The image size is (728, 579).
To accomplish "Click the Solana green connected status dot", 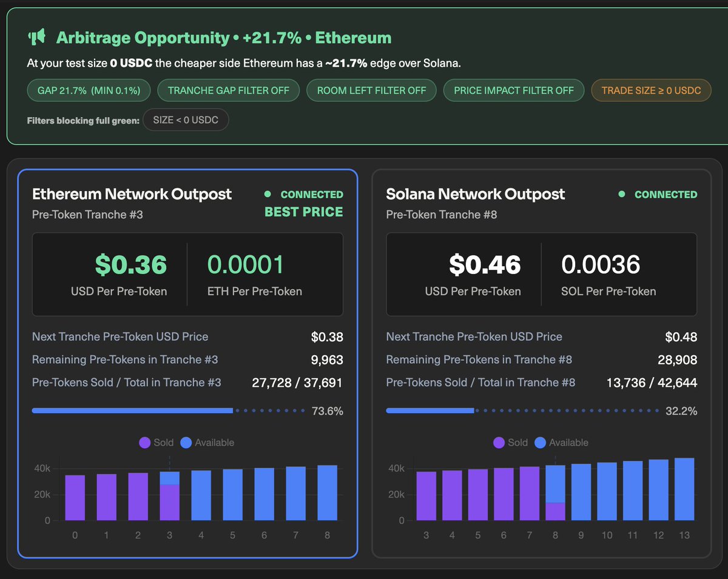I will pyautogui.click(x=621, y=195).
